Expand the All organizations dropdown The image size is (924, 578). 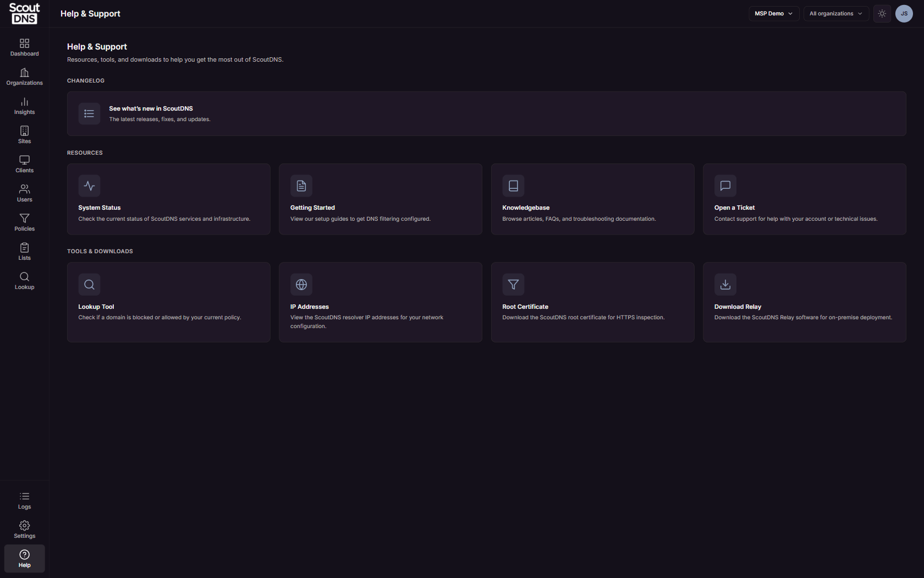pyautogui.click(x=836, y=14)
